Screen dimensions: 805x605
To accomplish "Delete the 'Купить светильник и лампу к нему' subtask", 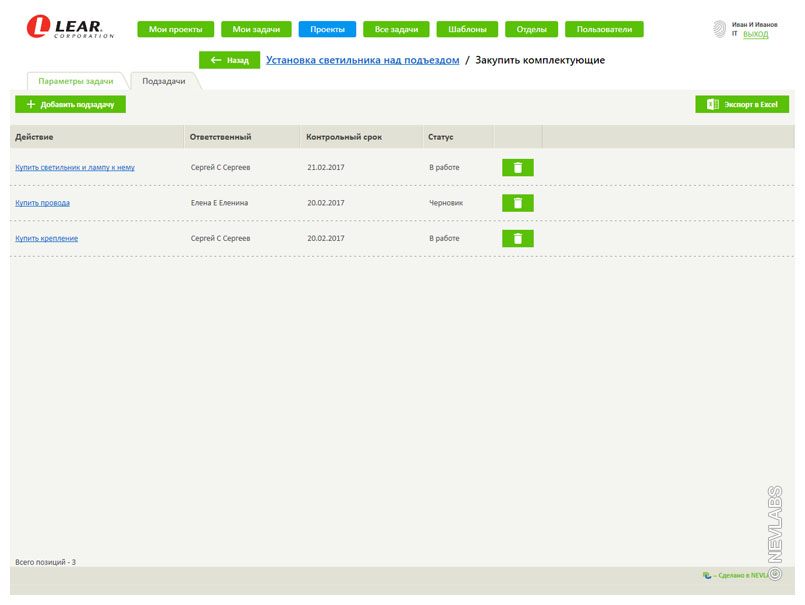I will point(517,168).
